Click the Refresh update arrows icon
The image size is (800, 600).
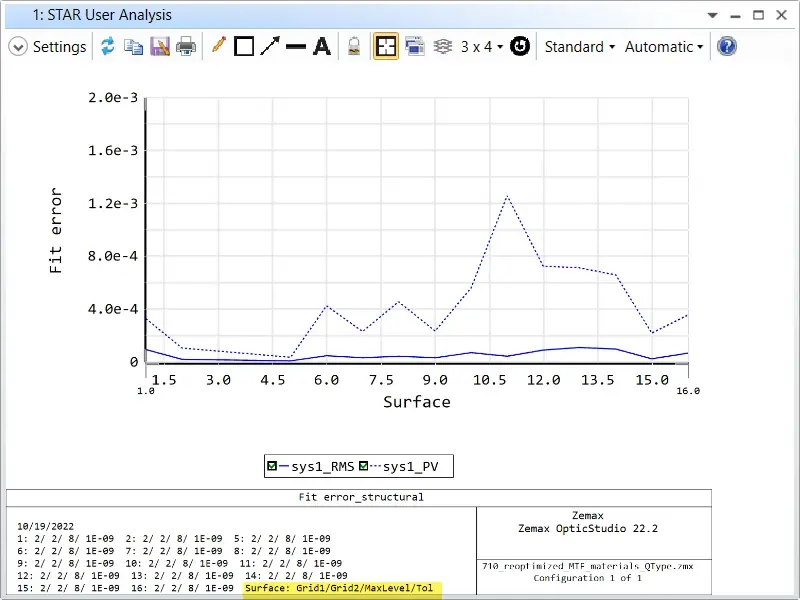[x=108, y=46]
